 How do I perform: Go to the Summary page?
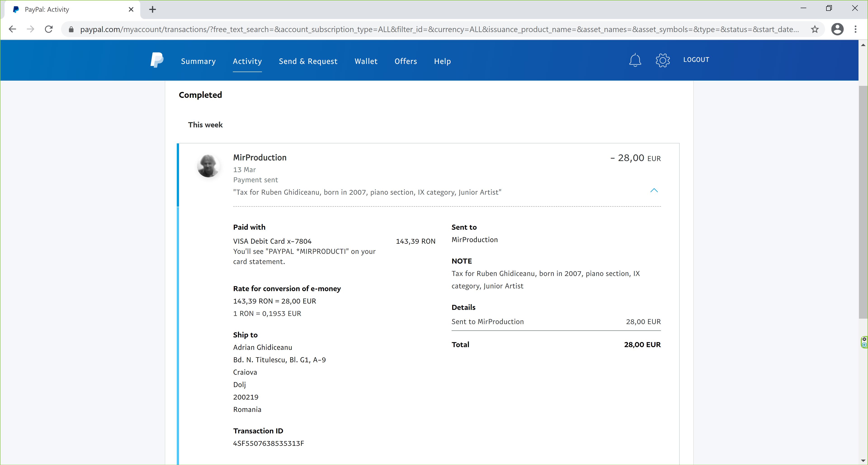(x=198, y=61)
